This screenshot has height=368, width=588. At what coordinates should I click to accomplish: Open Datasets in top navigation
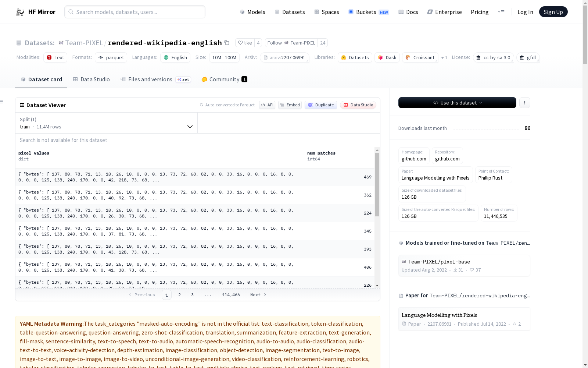tap(290, 12)
